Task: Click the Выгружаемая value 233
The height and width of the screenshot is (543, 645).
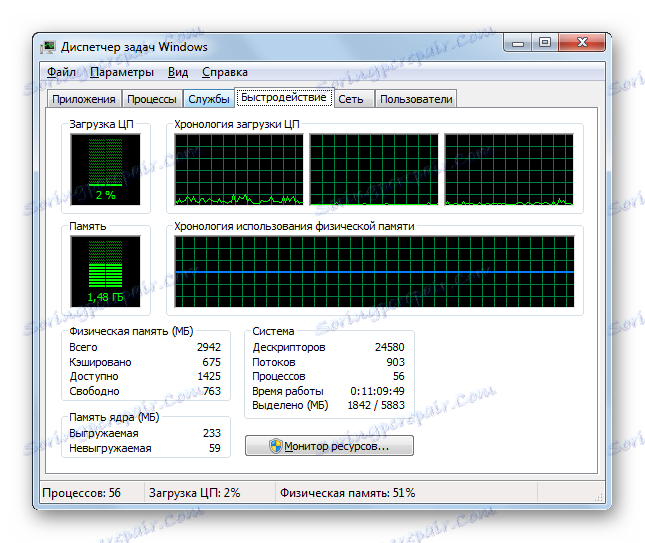Action: coord(212,433)
